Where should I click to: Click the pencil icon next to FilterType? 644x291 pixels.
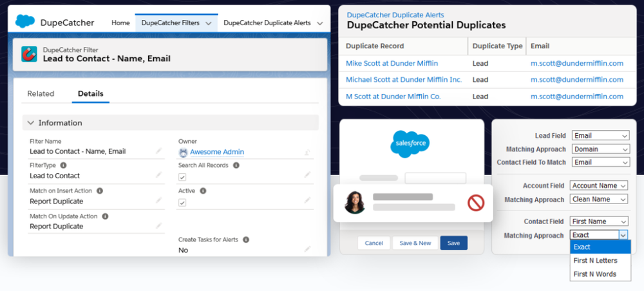coord(158,175)
